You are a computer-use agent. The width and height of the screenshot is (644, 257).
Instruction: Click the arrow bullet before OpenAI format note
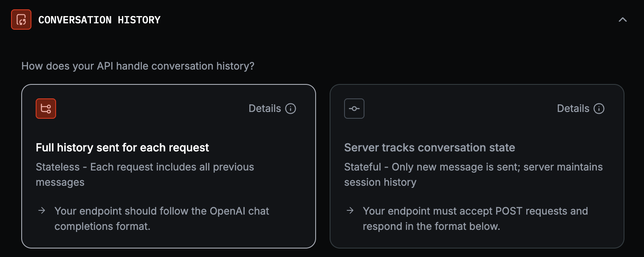(42, 211)
